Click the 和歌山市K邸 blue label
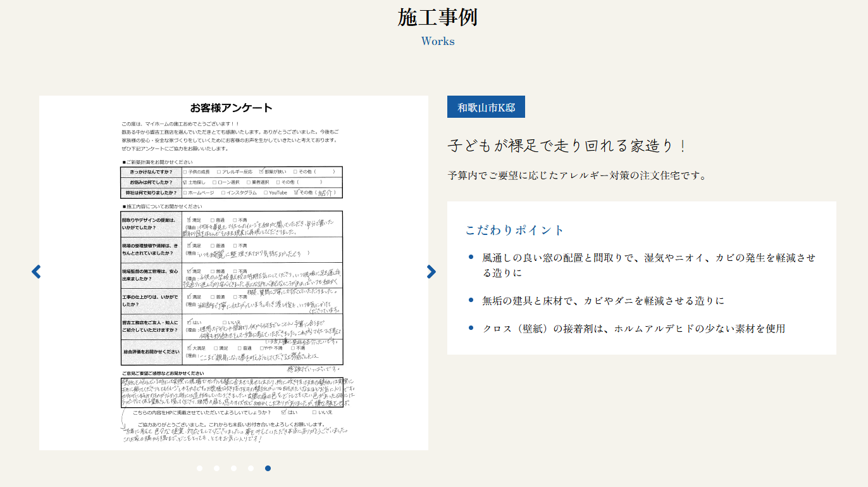The height and width of the screenshot is (487, 868). click(x=486, y=107)
